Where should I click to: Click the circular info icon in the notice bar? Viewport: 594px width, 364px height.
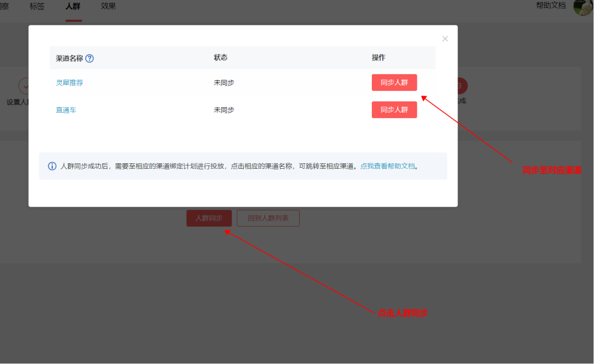click(x=52, y=166)
